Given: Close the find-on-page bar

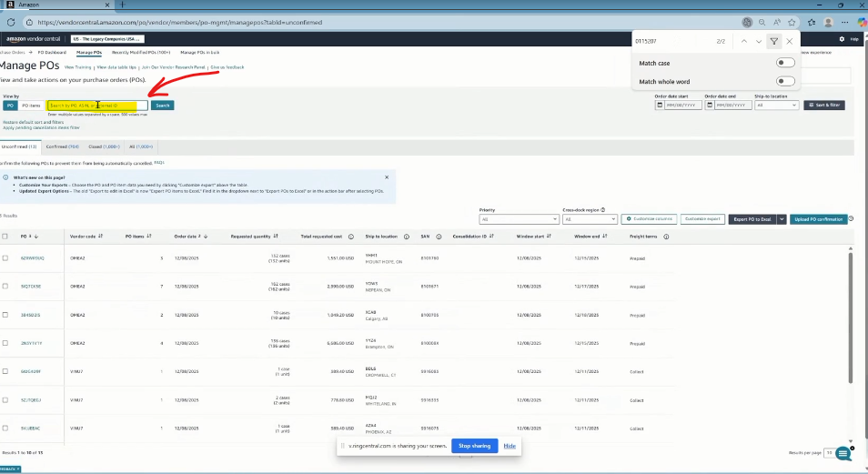Looking at the screenshot, I should coord(790,41).
